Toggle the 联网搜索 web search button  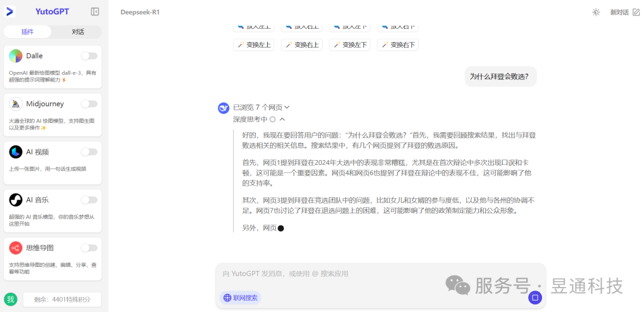point(240,298)
